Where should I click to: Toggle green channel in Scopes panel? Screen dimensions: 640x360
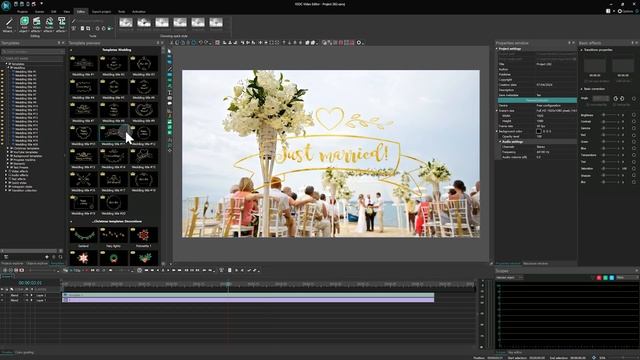coord(605,278)
